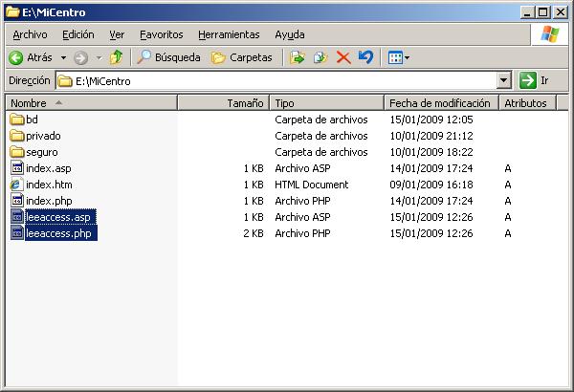Open the Archivo menu
This screenshot has width=574, height=392.
click(x=29, y=33)
